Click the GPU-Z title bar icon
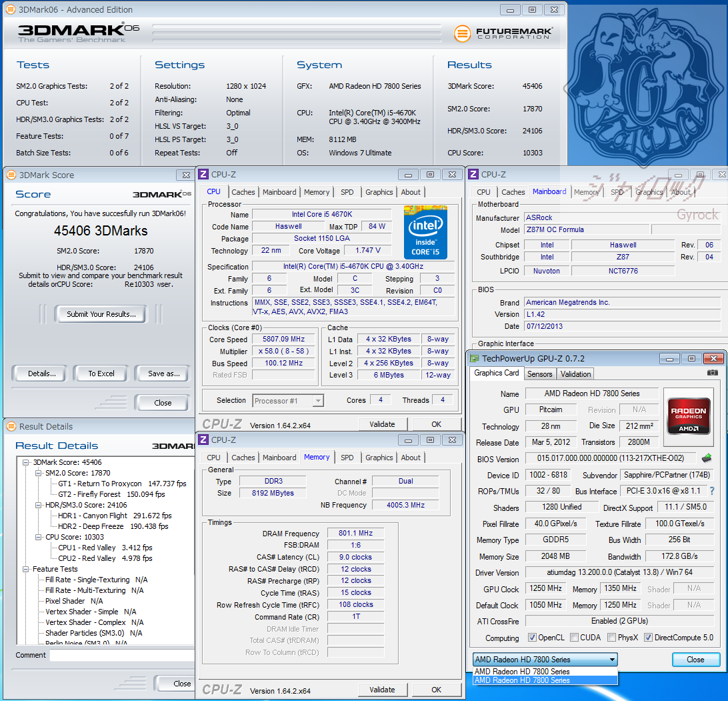The width and height of the screenshot is (728, 701). click(x=475, y=358)
